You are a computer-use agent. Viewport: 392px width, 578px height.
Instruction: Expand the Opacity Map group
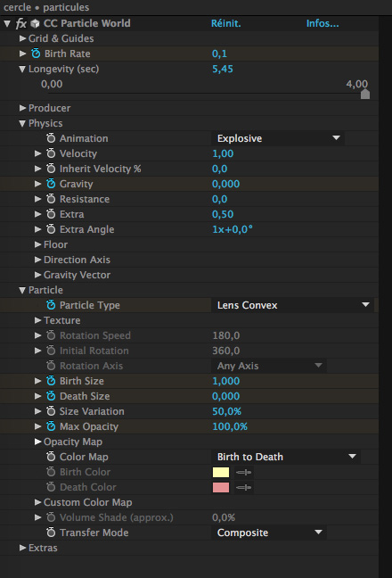(x=37, y=442)
